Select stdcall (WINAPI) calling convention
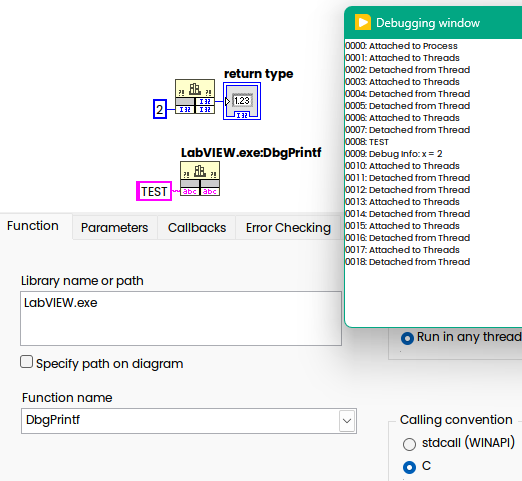This screenshot has height=481, width=522. (x=409, y=444)
